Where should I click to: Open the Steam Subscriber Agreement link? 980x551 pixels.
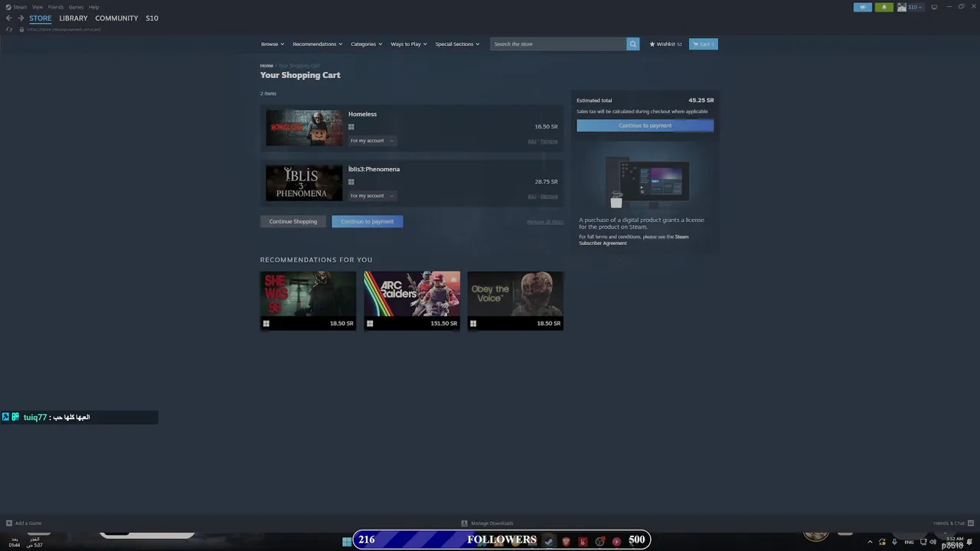pos(633,240)
